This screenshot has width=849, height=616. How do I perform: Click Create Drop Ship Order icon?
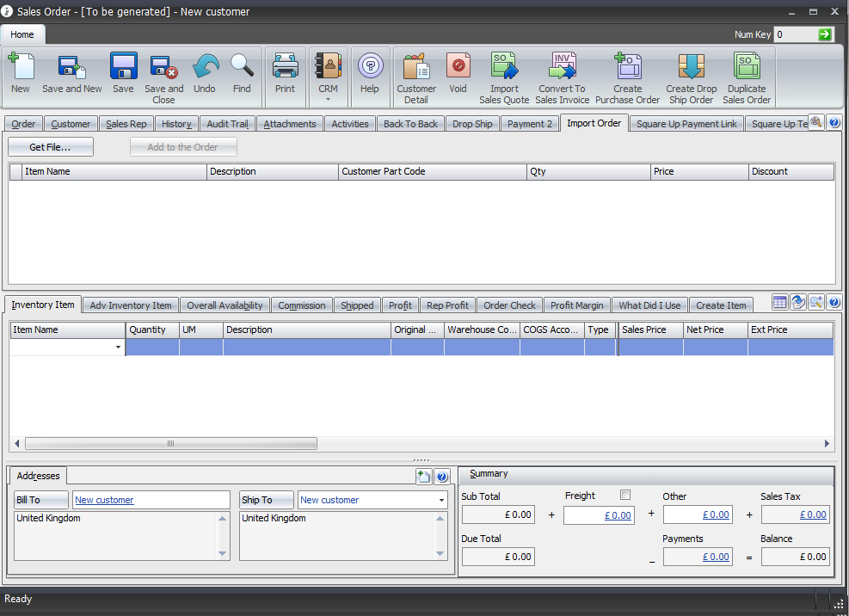[x=691, y=67]
